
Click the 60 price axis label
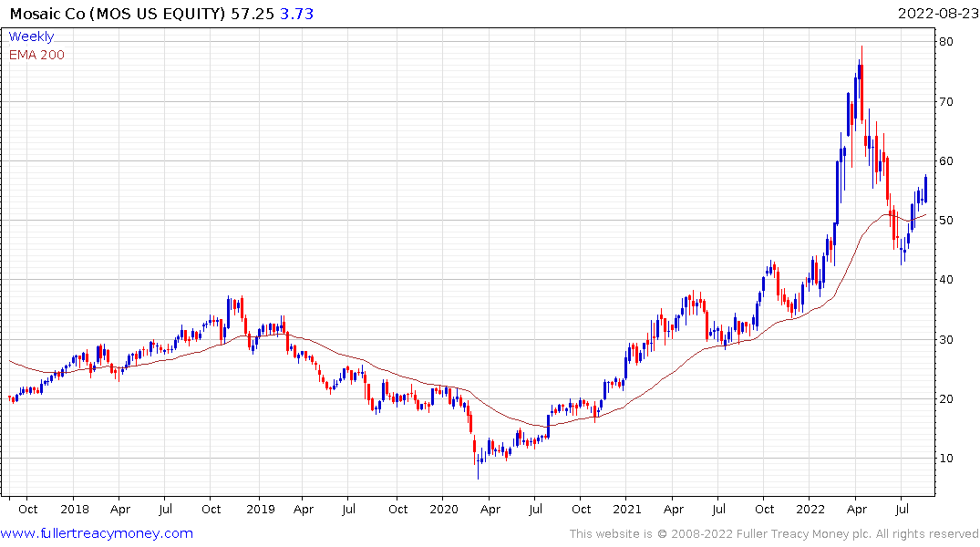(945, 160)
